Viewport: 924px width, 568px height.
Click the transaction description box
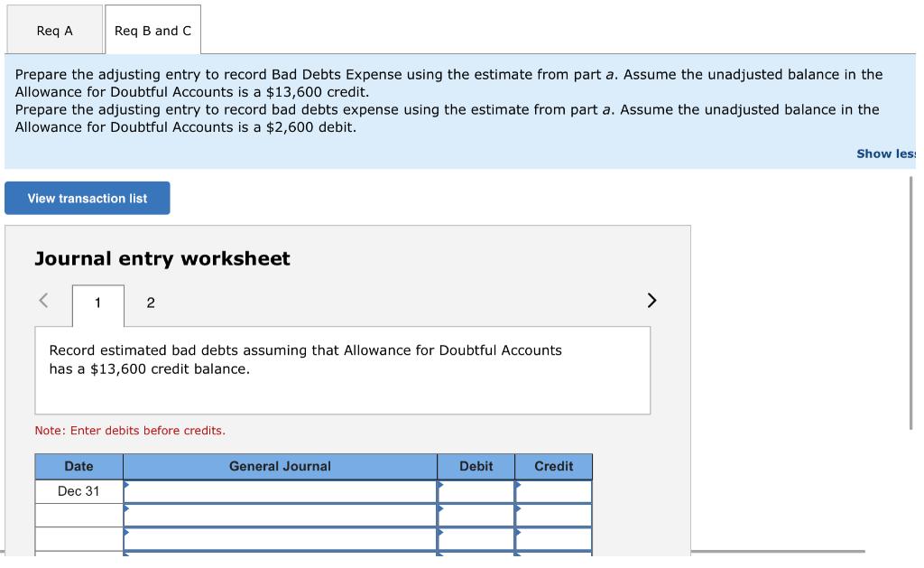point(343,369)
